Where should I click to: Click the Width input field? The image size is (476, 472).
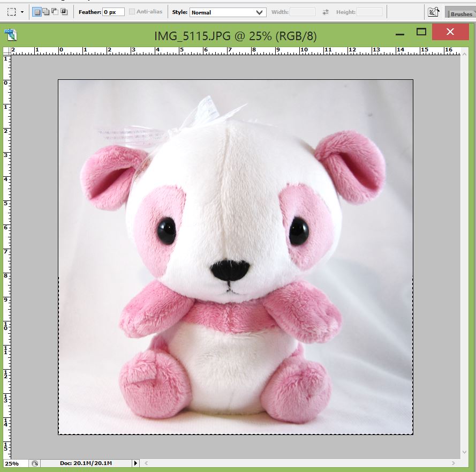303,12
